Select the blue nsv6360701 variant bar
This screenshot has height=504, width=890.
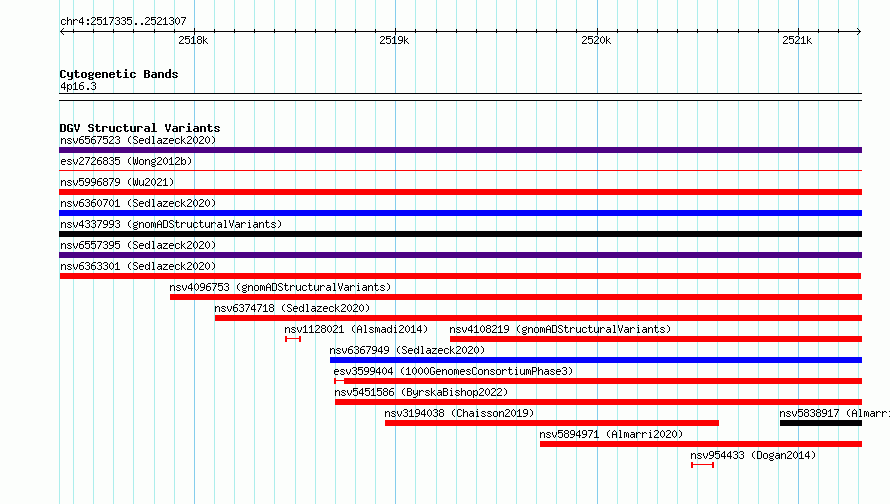[460, 213]
